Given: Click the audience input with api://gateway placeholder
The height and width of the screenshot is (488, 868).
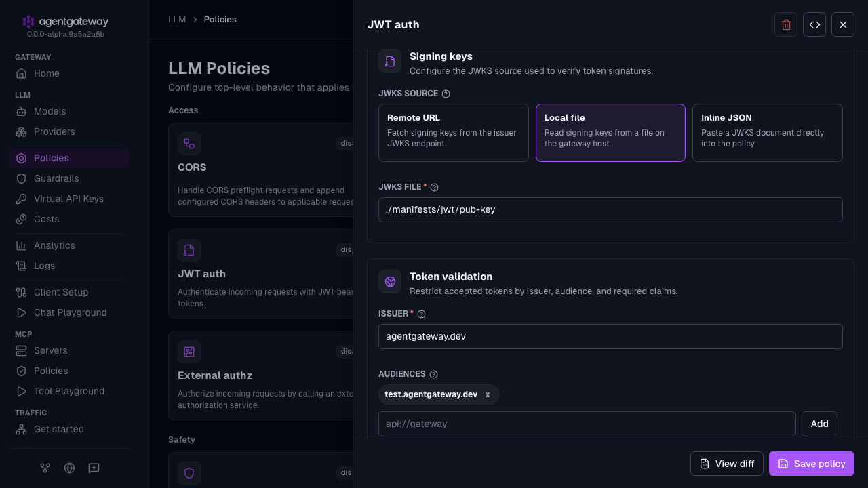Looking at the screenshot, I should 587,424.
